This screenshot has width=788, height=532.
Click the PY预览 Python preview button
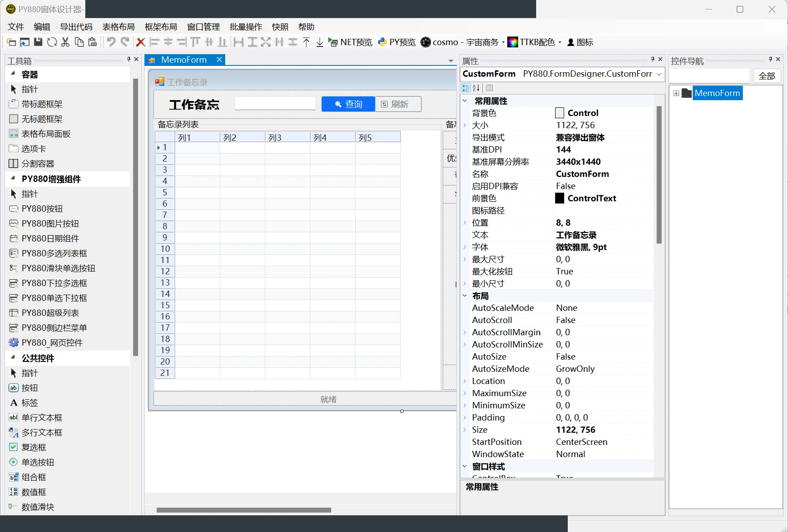point(397,42)
